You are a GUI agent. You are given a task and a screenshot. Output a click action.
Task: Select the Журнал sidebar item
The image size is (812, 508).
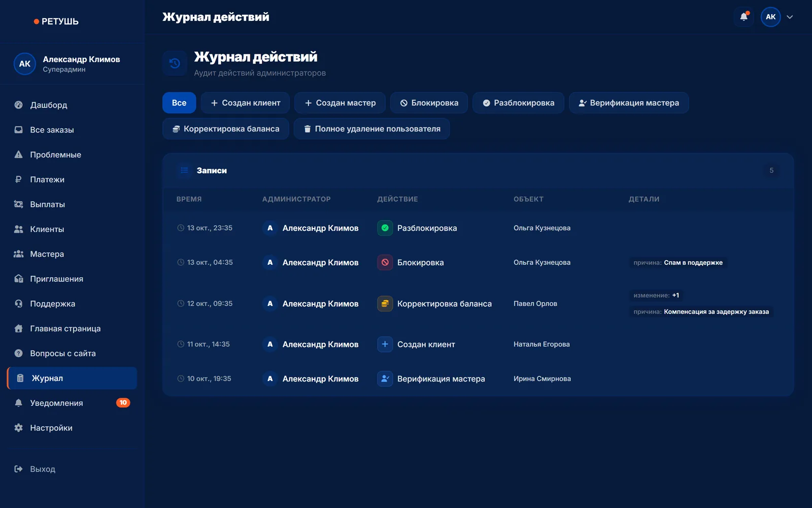(x=72, y=378)
